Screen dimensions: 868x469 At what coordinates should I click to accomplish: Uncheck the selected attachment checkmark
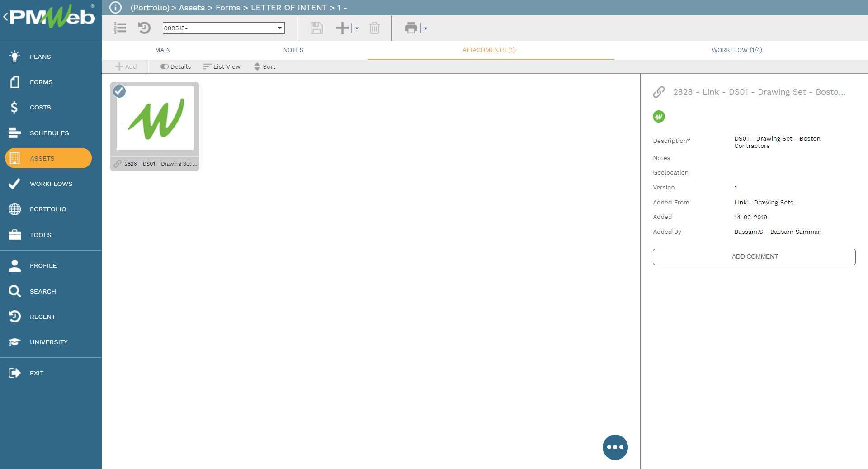point(119,91)
